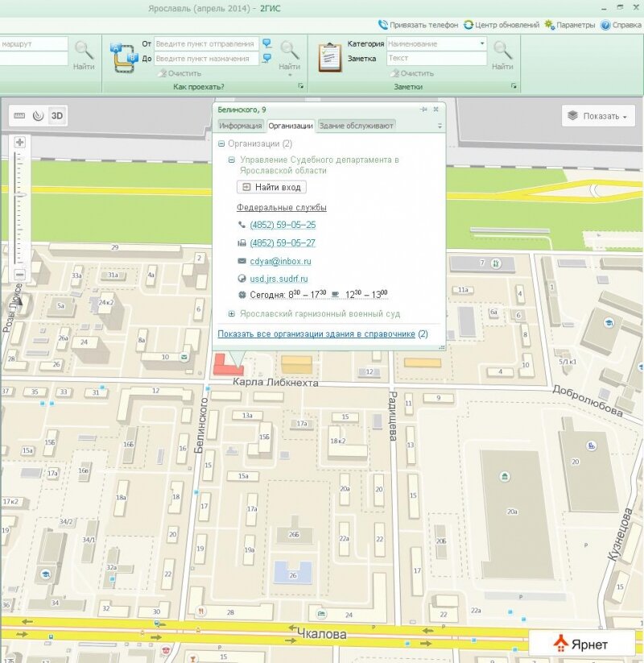The width and height of the screenshot is (644, 663).
Task: Click Найти magnifier in Как проехать group
Action: pyautogui.click(x=290, y=55)
